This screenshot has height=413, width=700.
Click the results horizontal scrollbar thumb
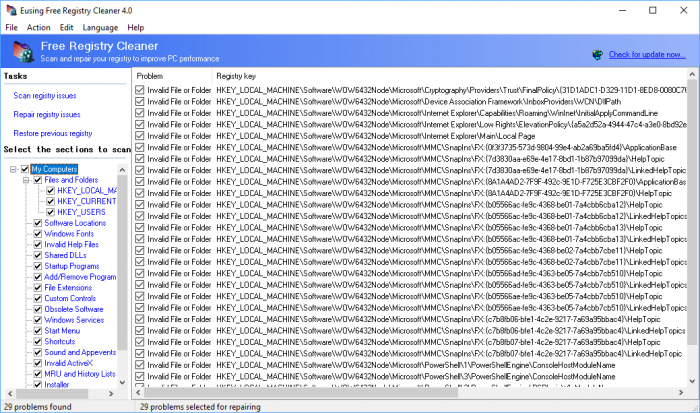301,393
